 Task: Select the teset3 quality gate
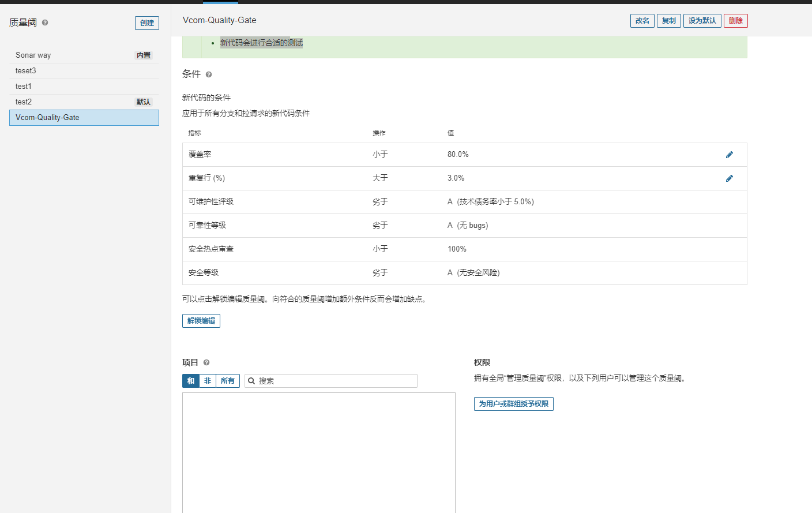(84, 71)
